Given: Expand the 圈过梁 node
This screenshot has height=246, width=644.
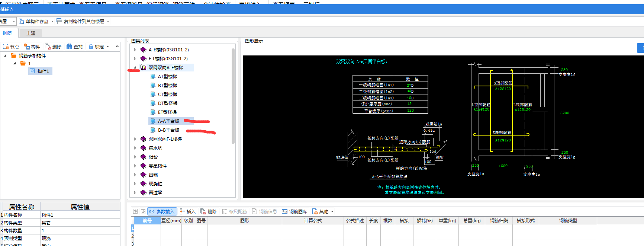Looking at the screenshot, I should [x=135, y=192].
